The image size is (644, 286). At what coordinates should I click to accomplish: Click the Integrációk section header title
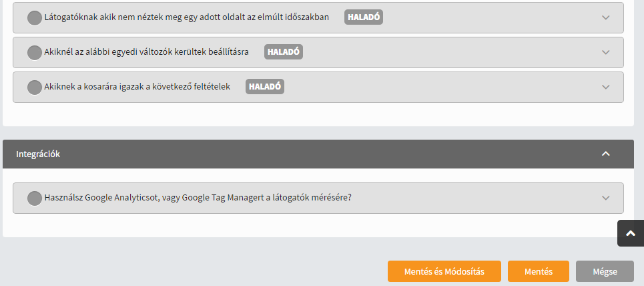tap(38, 154)
